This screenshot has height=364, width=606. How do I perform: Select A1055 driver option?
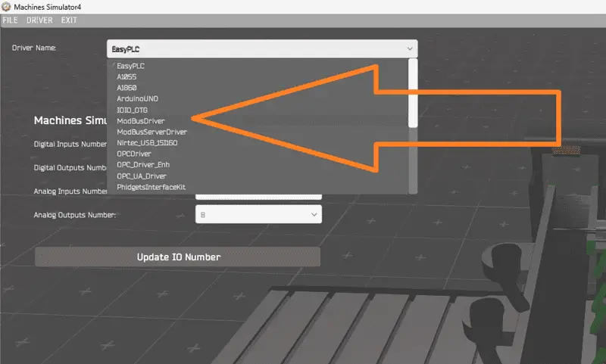coord(127,77)
